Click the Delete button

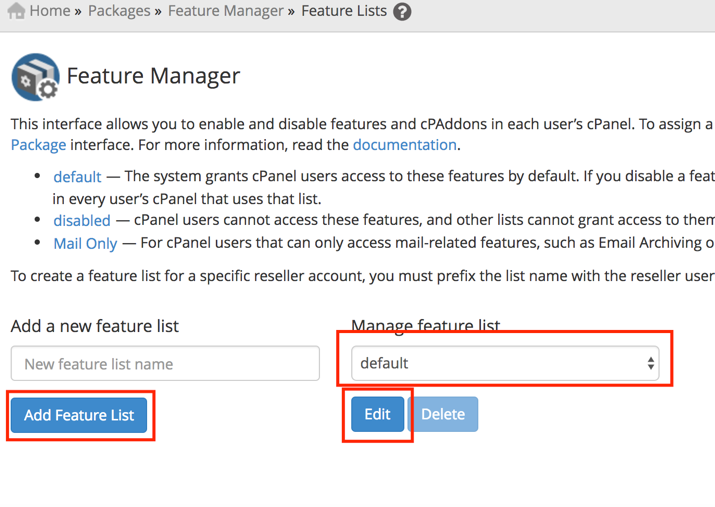(443, 414)
